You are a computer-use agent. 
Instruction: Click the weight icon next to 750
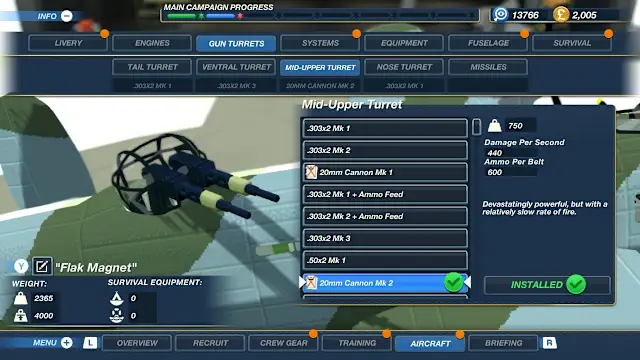tap(494, 126)
